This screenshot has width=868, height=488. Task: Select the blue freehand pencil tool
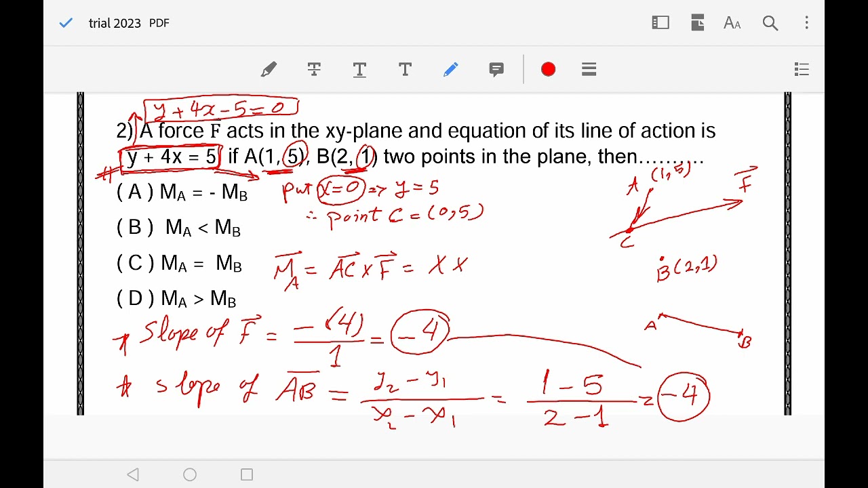pyautogui.click(x=450, y=69)
